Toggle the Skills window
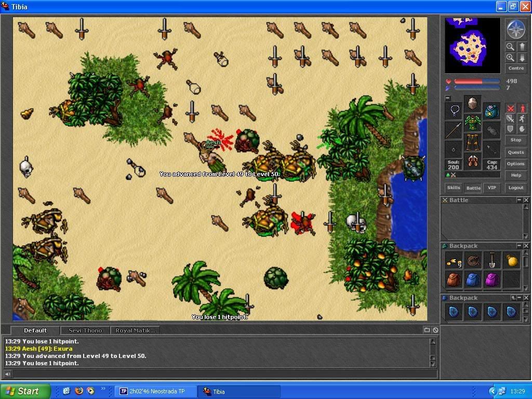 (454, 188)
